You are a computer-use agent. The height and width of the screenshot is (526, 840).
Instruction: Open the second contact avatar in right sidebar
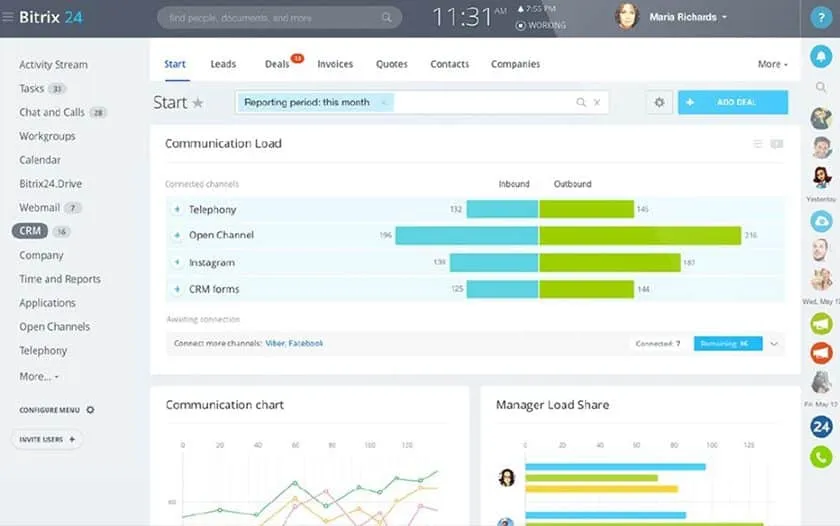tap(821, 147)
